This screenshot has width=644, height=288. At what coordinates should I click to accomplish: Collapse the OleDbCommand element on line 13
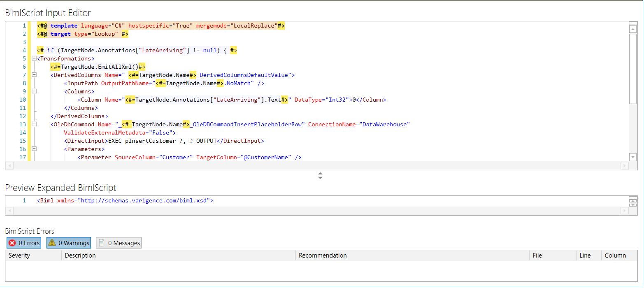click(34, 124)
